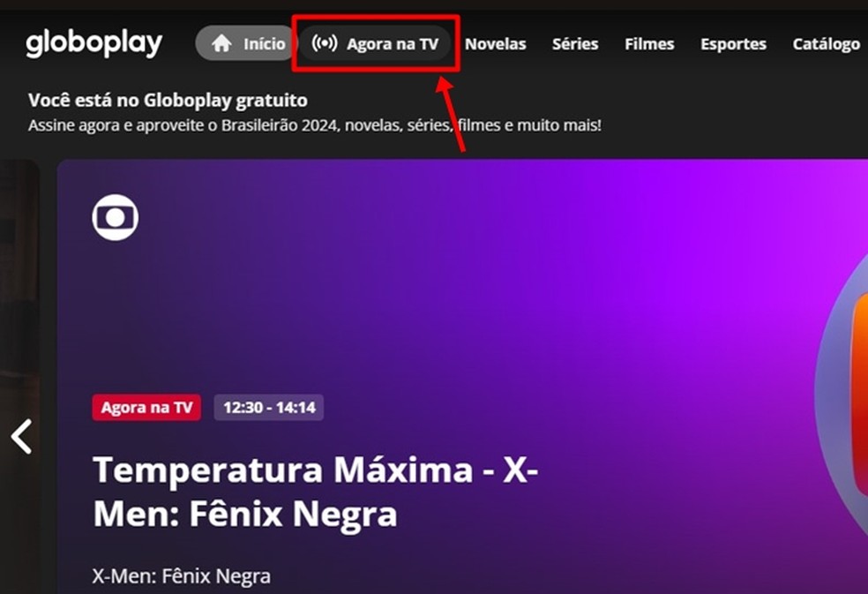
Task: Click the live broadcast signal icon
Action: (324, 42)
